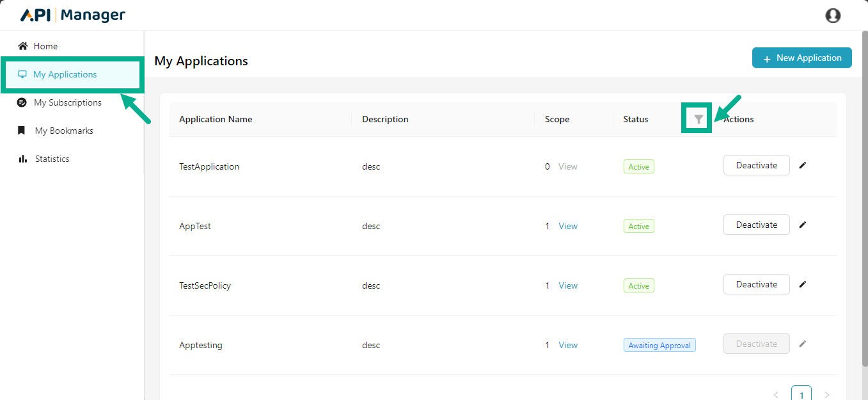This screenshot has width=868, height=400.
Task: Edit AppTest using its pencil icon
Action: [803, 225]
